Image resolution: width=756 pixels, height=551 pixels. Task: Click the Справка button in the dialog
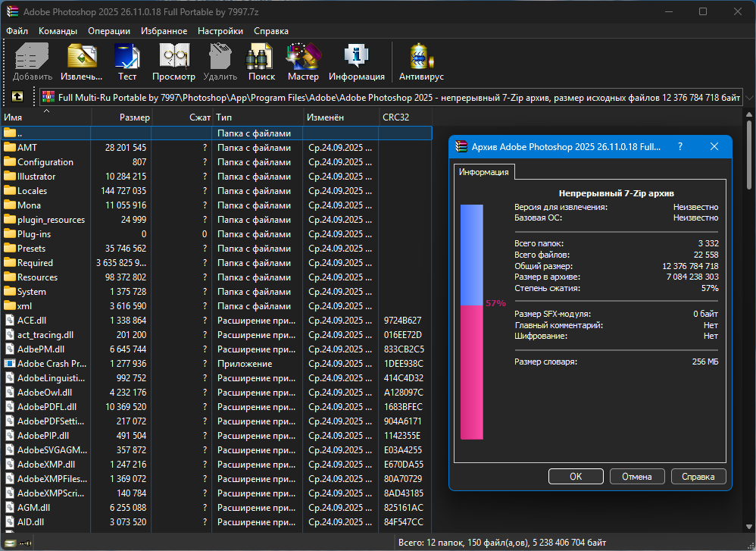698,477
